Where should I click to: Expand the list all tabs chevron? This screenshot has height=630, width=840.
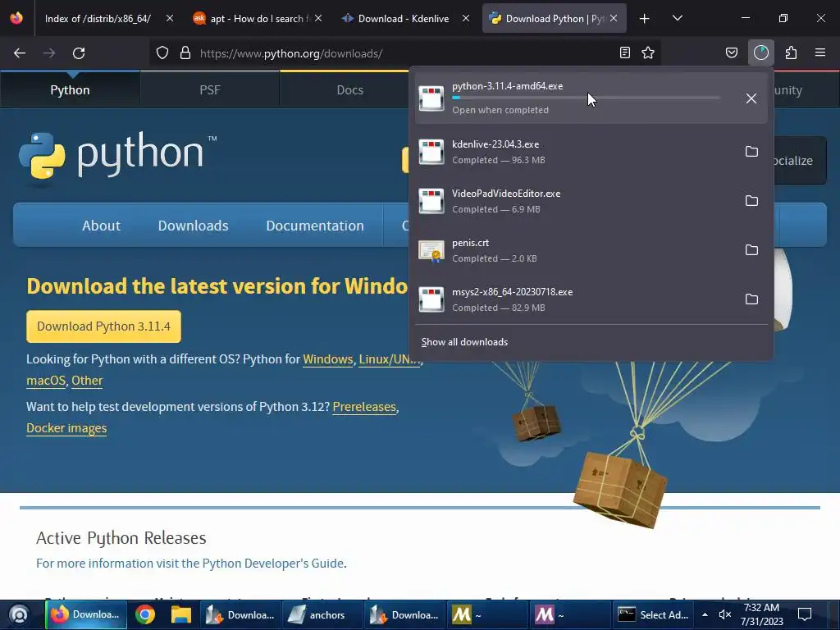(677, 19)
